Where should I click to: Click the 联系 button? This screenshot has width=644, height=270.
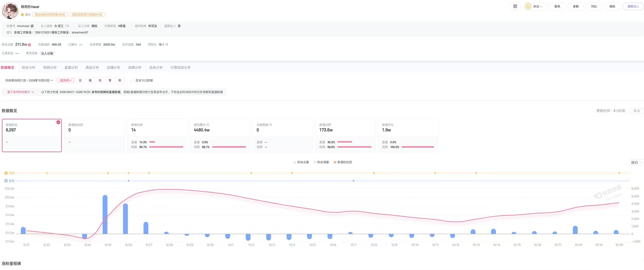coord(557,7)
